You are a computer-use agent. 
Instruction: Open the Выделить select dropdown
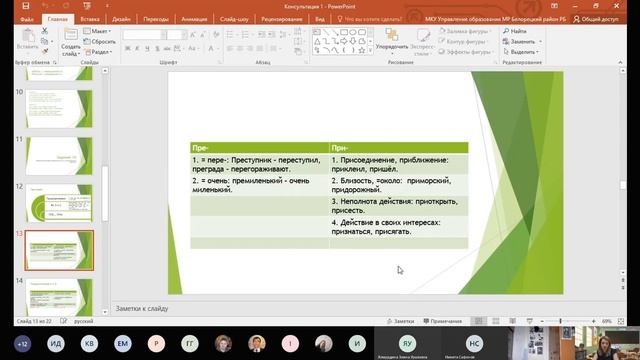click(x=522, y=52)
